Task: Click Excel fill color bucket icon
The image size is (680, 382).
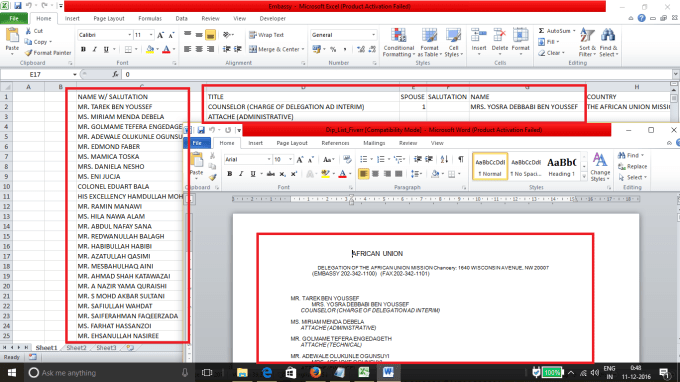Action: coord(150,49)
